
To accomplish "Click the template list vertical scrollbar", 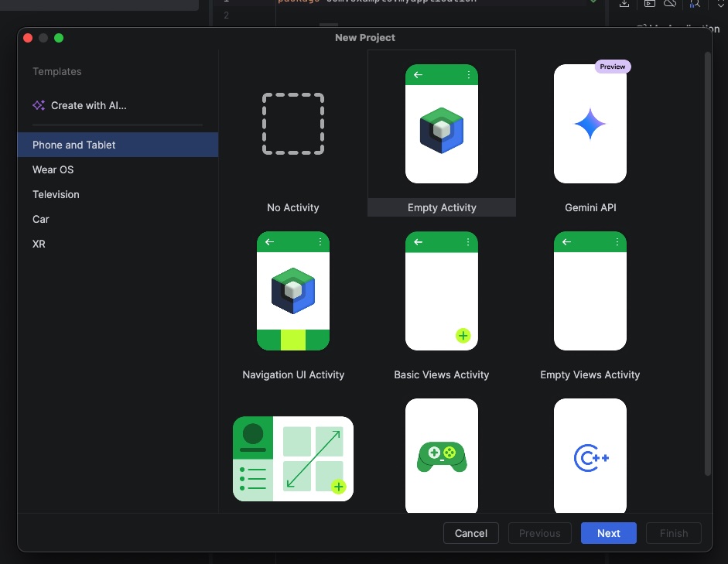I will tap(708, 264).
